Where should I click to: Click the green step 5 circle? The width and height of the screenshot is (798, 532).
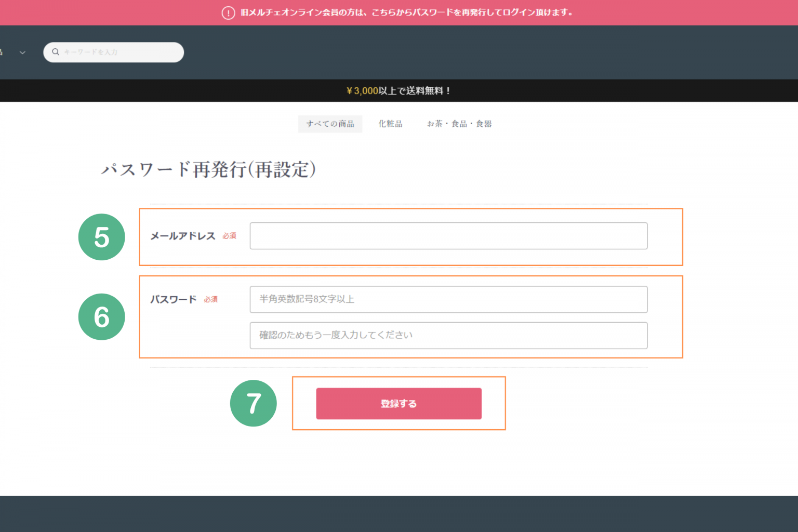(x=102, y=237)
